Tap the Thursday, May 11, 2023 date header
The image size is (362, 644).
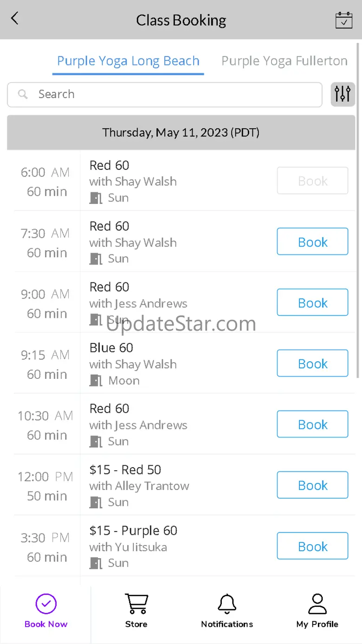point(181,133)
